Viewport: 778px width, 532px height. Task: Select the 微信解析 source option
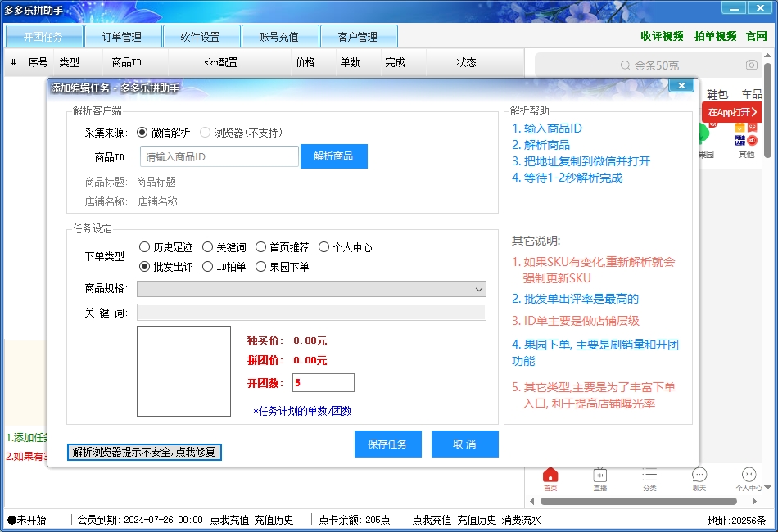pyautogui.click(x=164, y=133)
